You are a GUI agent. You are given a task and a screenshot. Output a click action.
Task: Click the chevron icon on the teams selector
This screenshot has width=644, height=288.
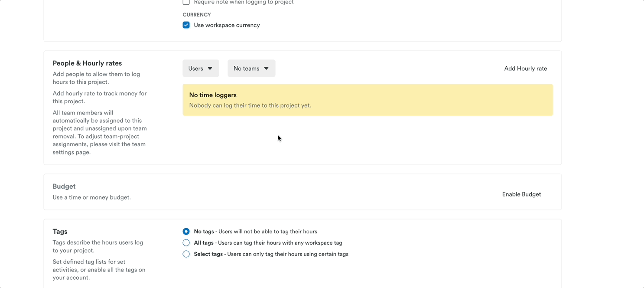click(266, 68)
